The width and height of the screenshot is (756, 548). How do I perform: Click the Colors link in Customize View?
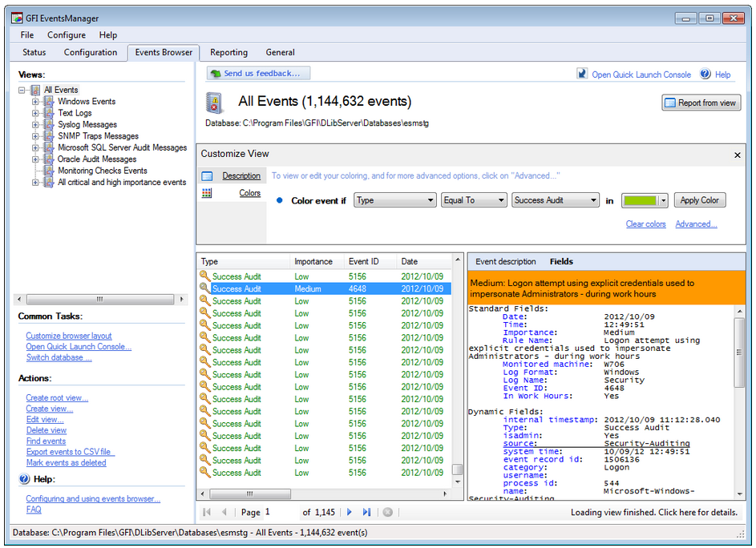pyautogui.click(x=250, y=193)
